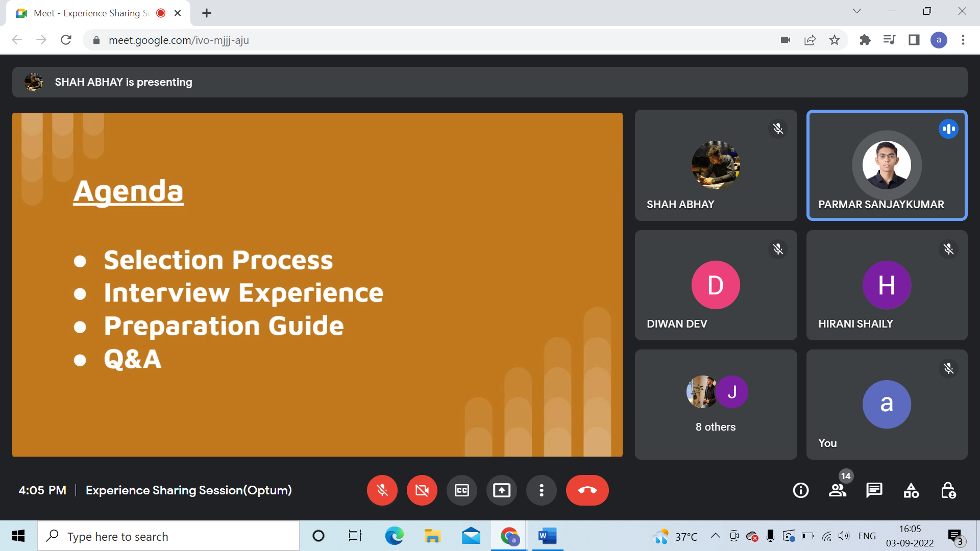Expand hidden icons in the system tray
Image resolution: width=980 pixels, height=551 pixels.
pos(715,536)
